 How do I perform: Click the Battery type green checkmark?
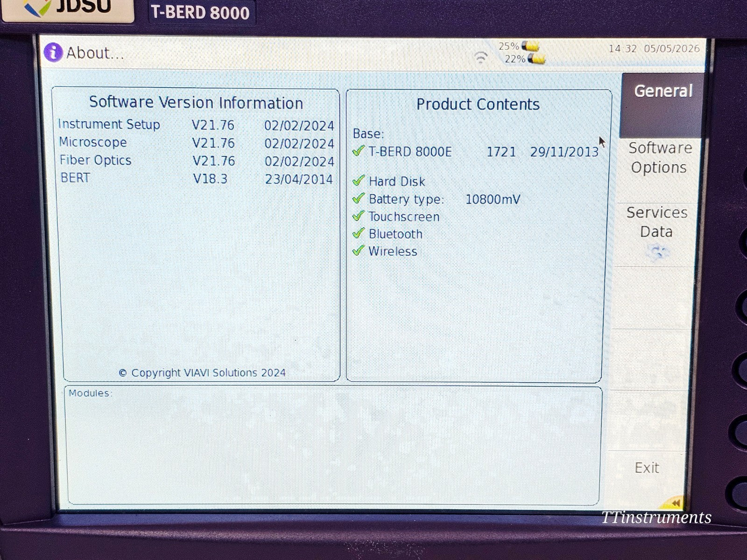[359, 198]
